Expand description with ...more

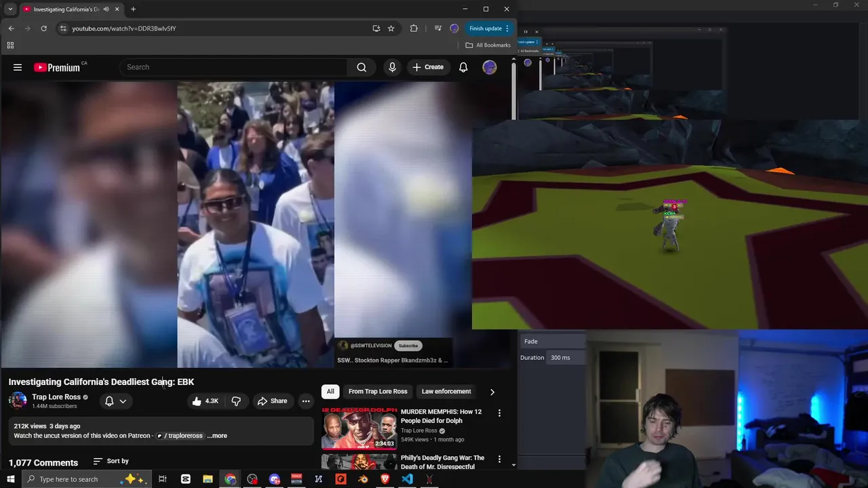pyautogui.click(x=217, y=436)
